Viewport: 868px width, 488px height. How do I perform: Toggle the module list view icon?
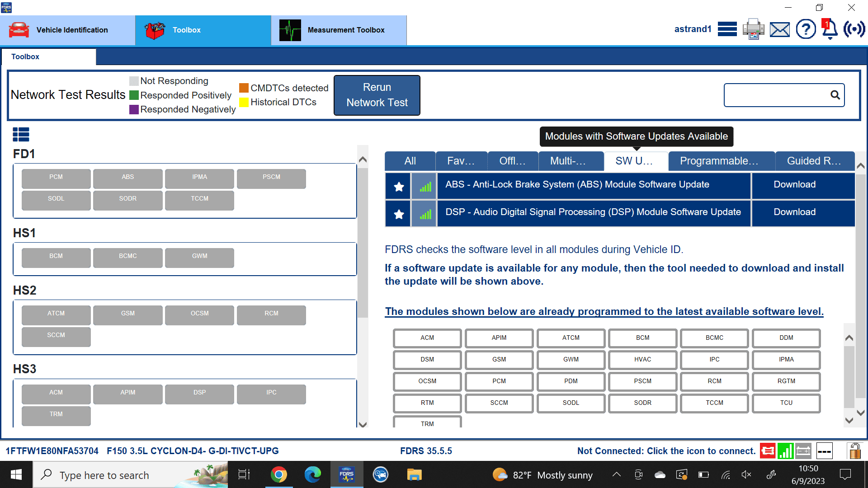pyautogui.click(x=21, y=134)
